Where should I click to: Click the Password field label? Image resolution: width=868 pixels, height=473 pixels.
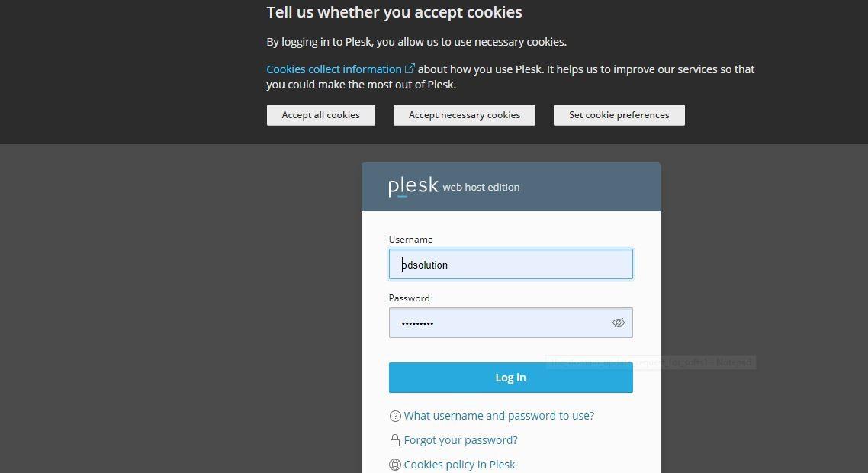tap(409, 298)
